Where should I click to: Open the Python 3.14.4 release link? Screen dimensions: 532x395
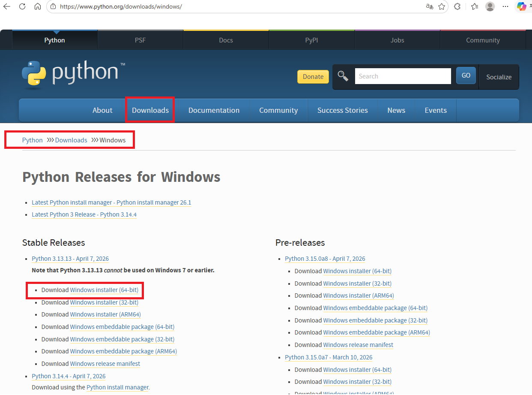pos(69,376)
